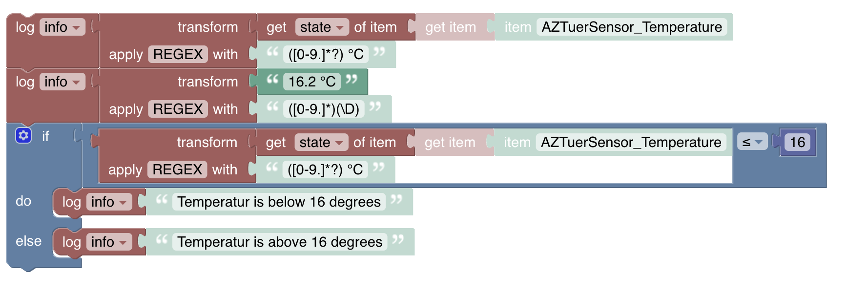Edit regex text inside the if condition
The width and height of the screenshot is (868, 296).
[325, 170]
